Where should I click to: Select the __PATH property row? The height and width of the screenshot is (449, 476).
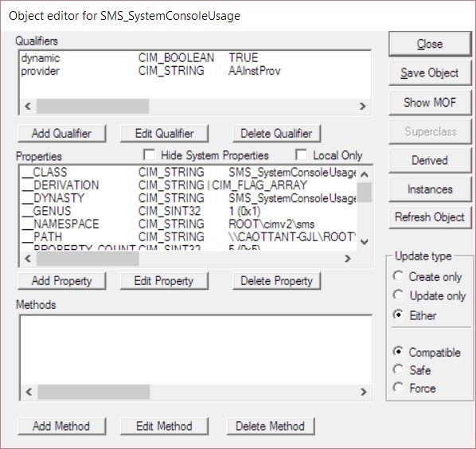click(188, 236)
